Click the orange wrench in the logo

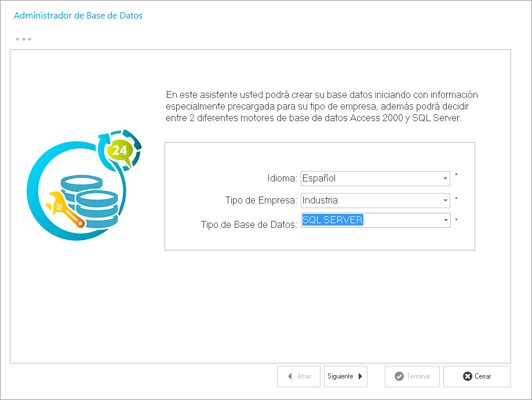65,209
